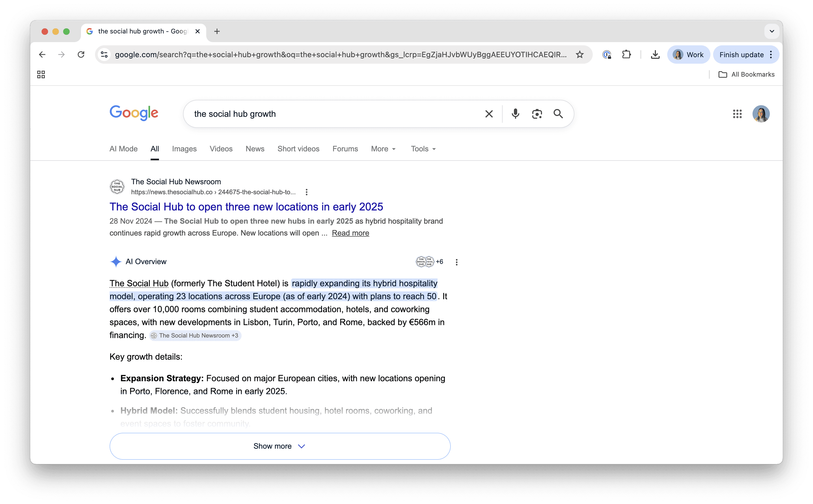Open Chrome downloads icon
Screen dimensions: 813x504
(x=655, y=55)
